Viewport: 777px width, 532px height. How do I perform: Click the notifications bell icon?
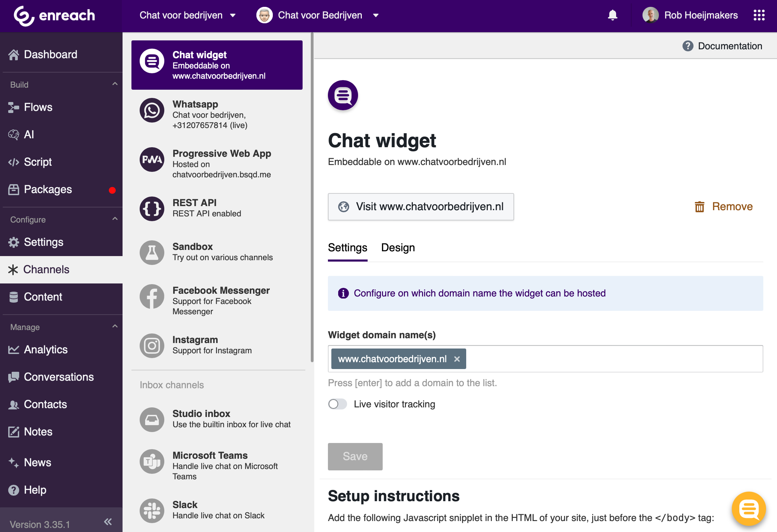tap(612, 15)
